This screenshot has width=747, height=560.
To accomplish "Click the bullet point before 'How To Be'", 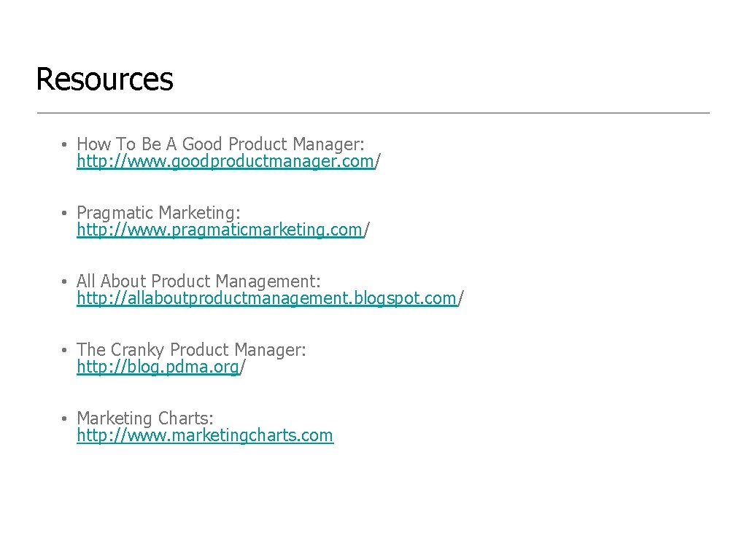I will pyautogui.click(x=65, y=144).
